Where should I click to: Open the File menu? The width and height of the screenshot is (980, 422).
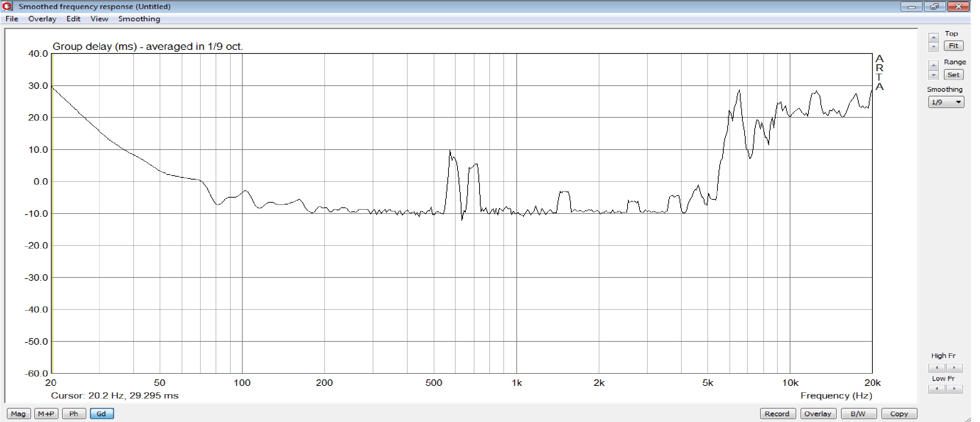click(x=12, y=19)
